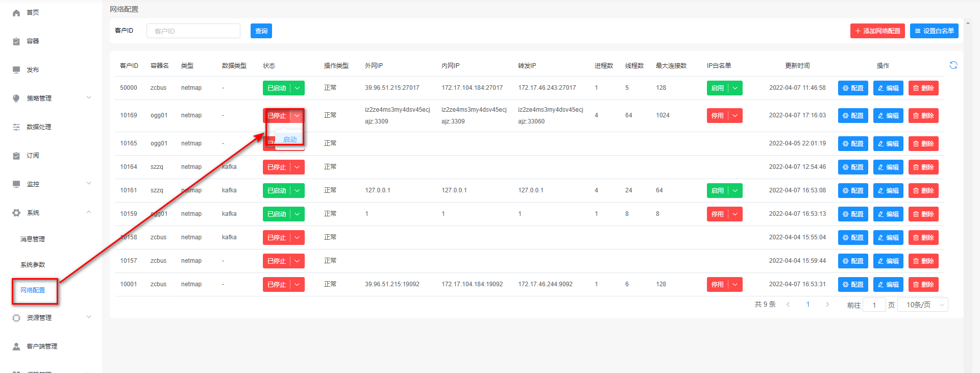The image size is (980, 373).
Task: Open 首页 home icon in sidebar
Action: coord(16,13)
